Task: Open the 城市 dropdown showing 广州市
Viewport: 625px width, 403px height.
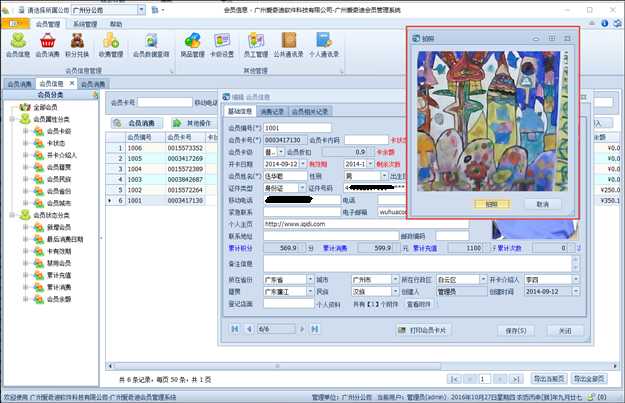Action: pyautogui.click(x=395, y=279)
